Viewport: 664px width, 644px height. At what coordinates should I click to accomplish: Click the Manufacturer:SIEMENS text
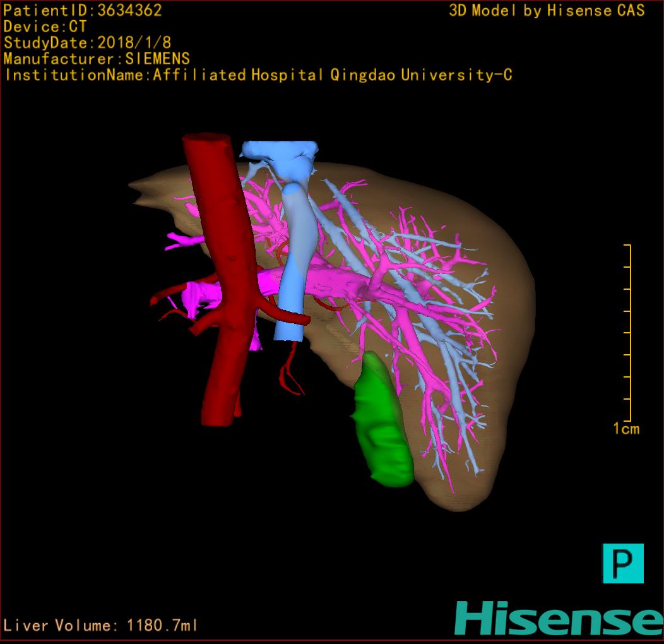(x=97, y=59)
